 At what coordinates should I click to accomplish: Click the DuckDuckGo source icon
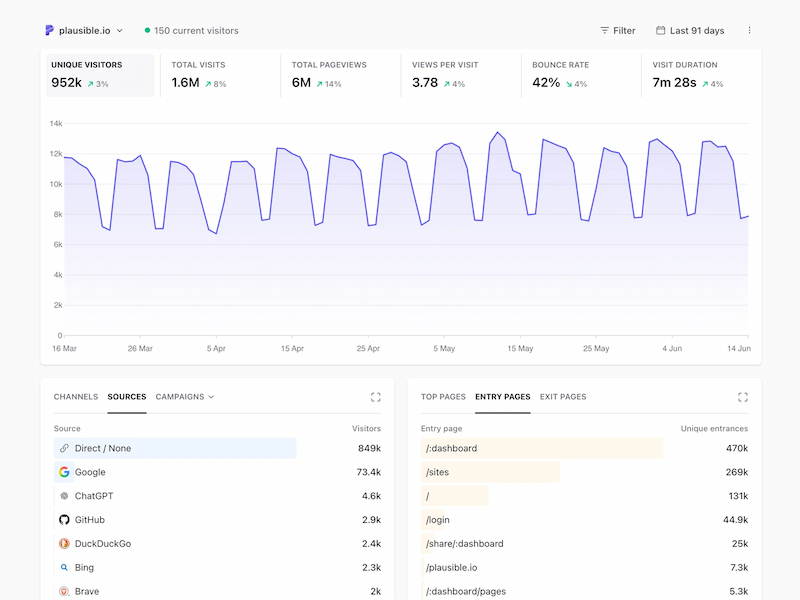pos(64,543)
